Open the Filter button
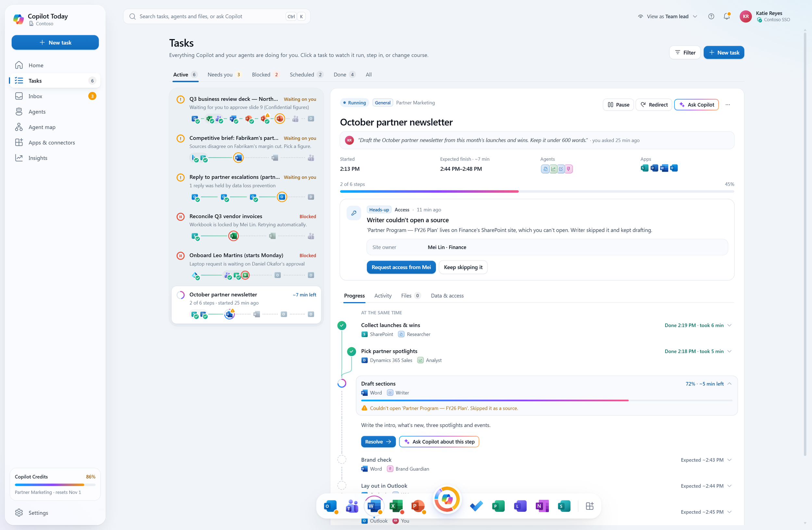Viewport: 812px width, 530px height. pyautogui.click(x=685, y=53)
